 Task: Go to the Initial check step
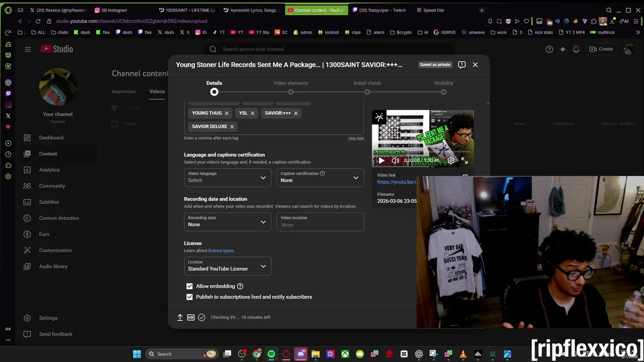367,88
